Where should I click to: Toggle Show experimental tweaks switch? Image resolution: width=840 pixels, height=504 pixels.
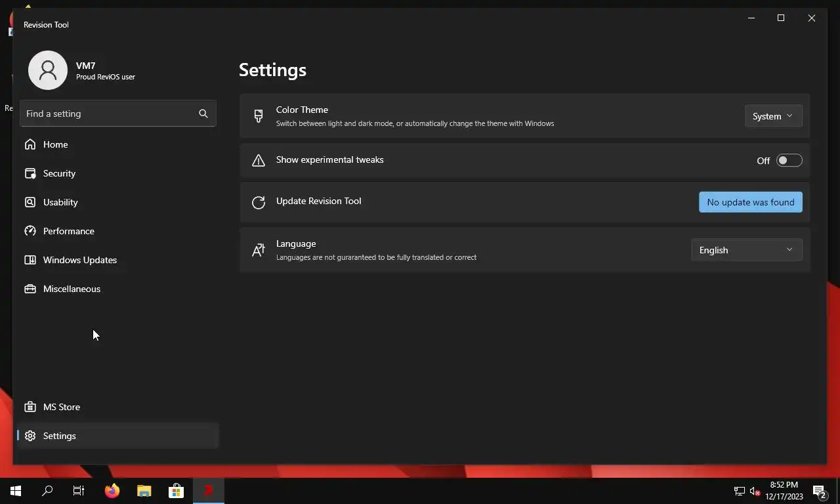789,161
